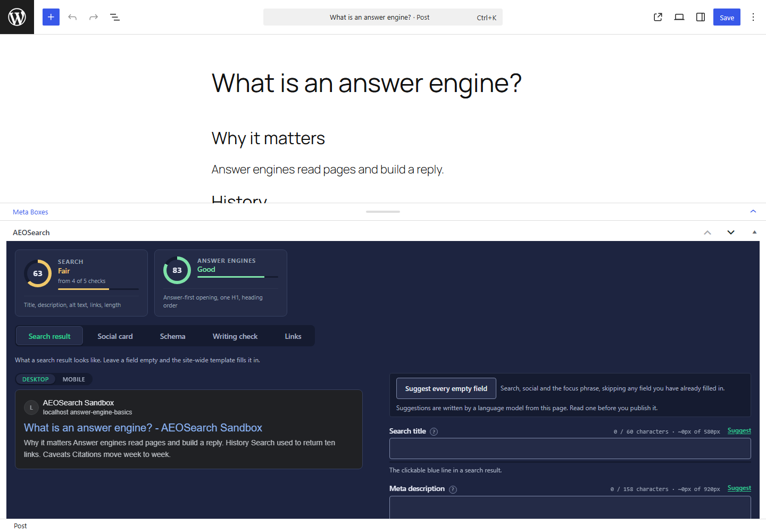
Task: Click the 'Answer engines read pages' paragraph
Action: click(328, 169)
